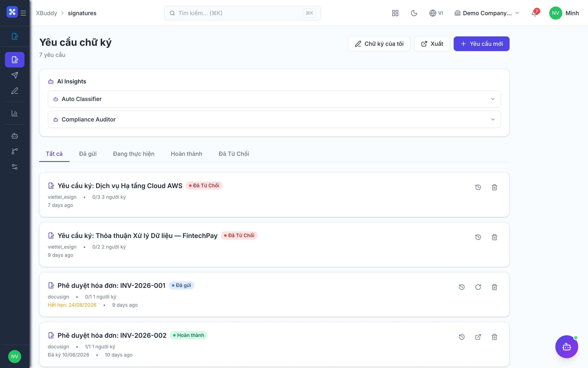Switch to the Đã gửi tab

click(88, 154)
